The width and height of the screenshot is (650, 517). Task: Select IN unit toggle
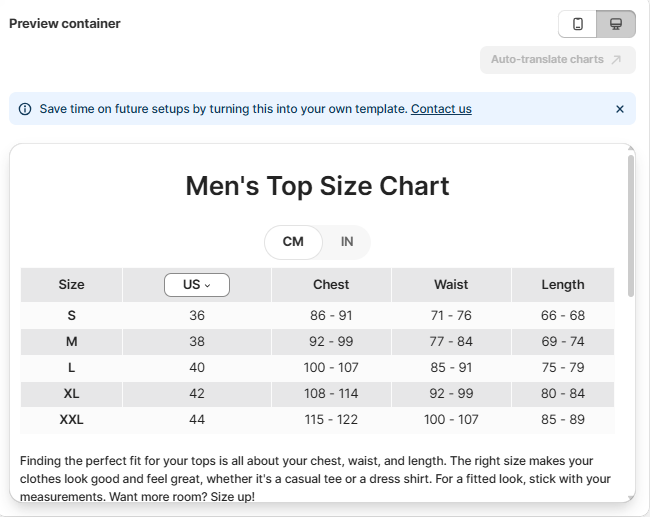click(347, 242)
